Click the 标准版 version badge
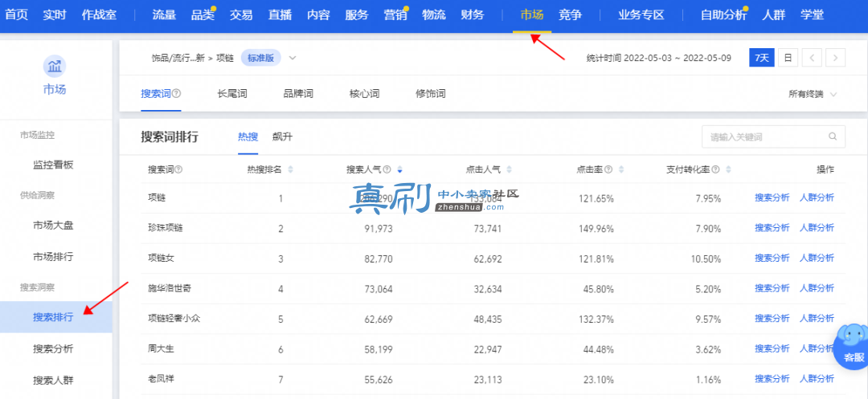Viewport: 868px width, 399px height. 260,58
